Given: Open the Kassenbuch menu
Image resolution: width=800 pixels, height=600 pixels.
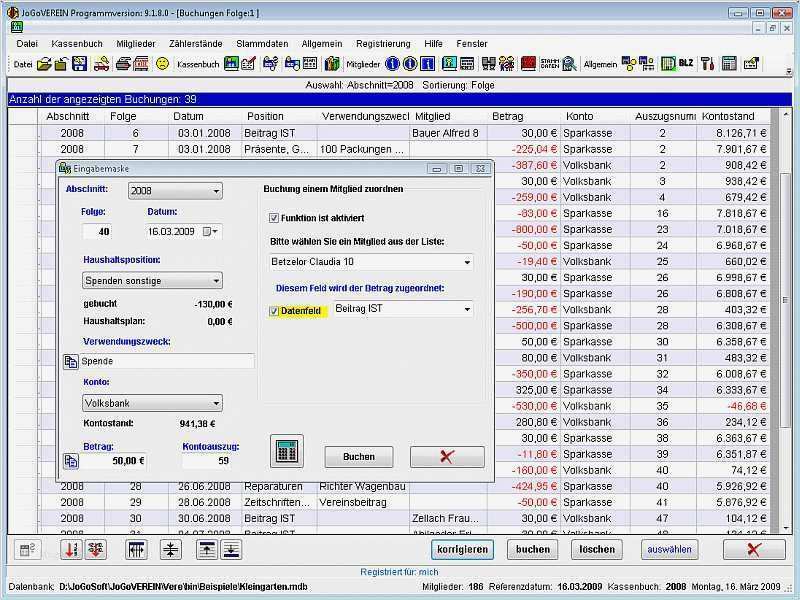Looking at the screenshot, I should 76,44.
